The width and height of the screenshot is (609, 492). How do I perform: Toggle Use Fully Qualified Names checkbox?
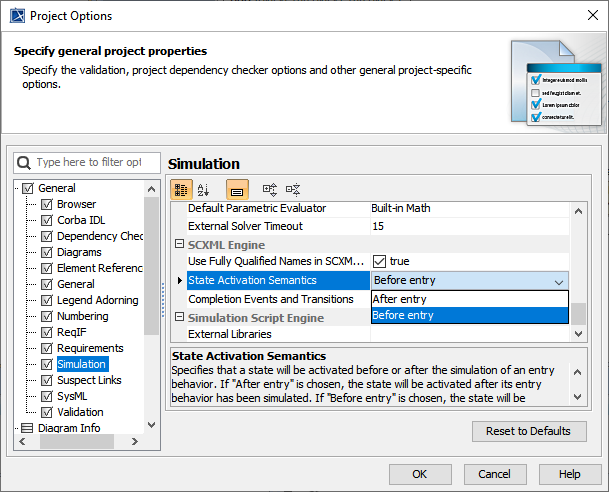[379, 262]
